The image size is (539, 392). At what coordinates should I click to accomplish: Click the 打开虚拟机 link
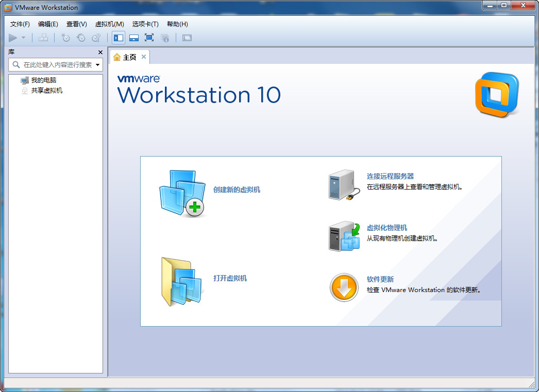230,278
